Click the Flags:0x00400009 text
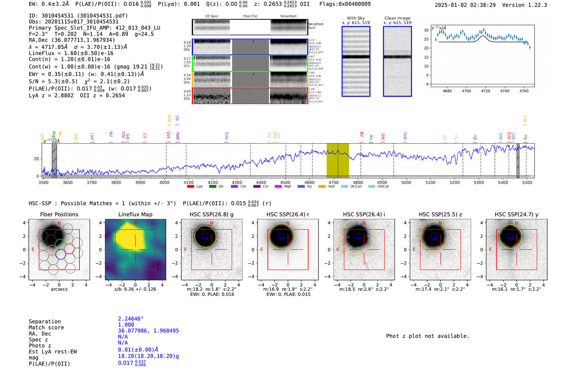 point(345,4)
